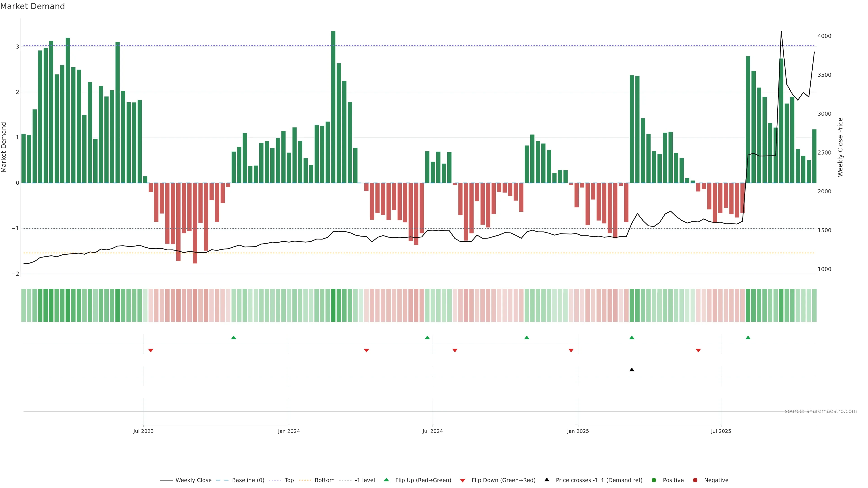Toggle the -1 level legend entry
Image resolution: width=868 pixels, height=488 pixels.
(x=365, y=480)
